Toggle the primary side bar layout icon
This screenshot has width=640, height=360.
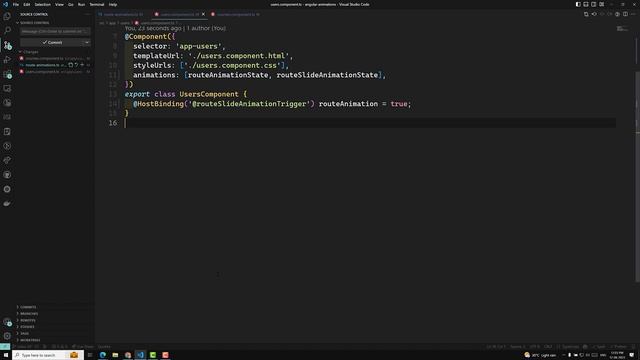click(578, 4)
